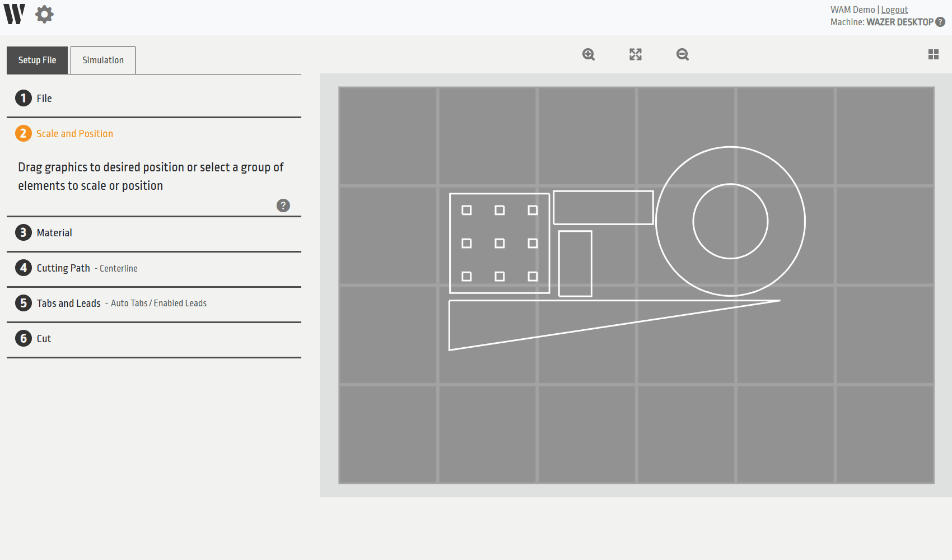Select the Setup File tab
This screenshot has height=560, width=952.
pyautogui.click(x=37, y=60)
